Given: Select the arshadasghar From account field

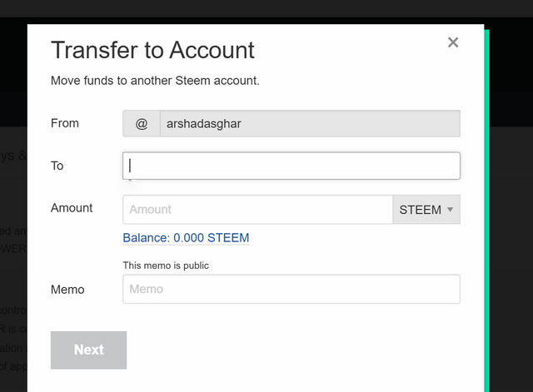Looking at the screenshot, I should coord(310,124).
